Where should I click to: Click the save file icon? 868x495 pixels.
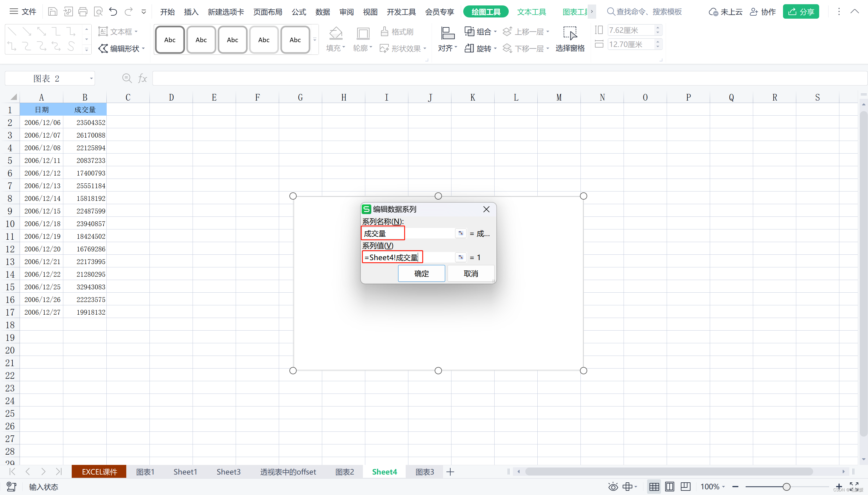tap(52, 12)
